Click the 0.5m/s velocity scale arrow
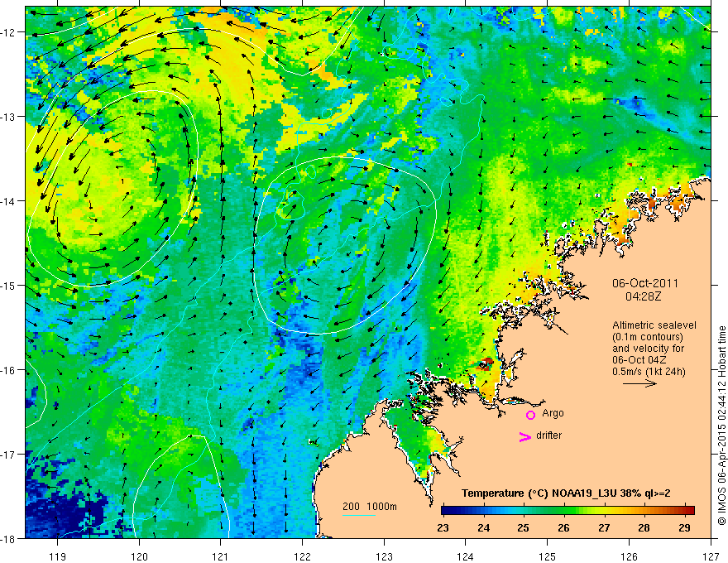The image size is (728, 563). pyautogui.click(x=639, y=383)
